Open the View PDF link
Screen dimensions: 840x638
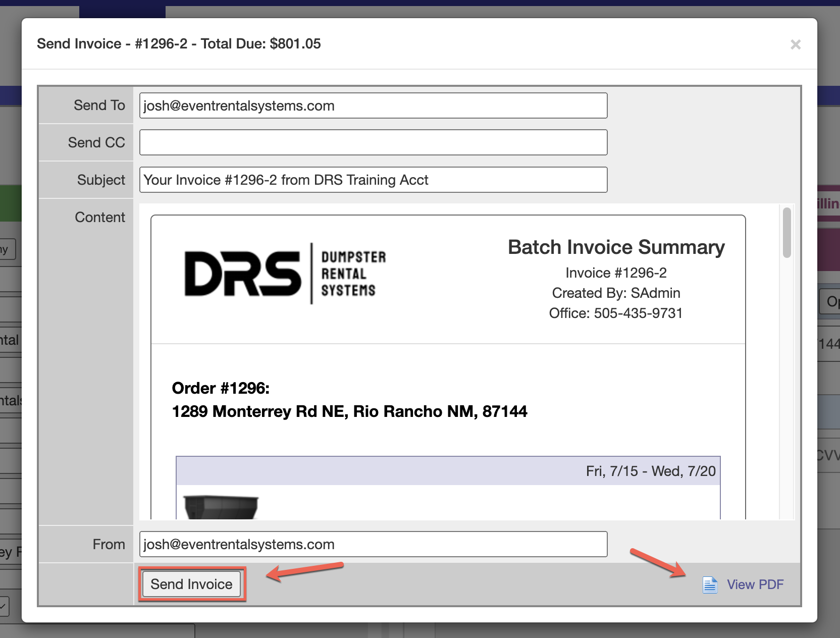tap(755, 584)
